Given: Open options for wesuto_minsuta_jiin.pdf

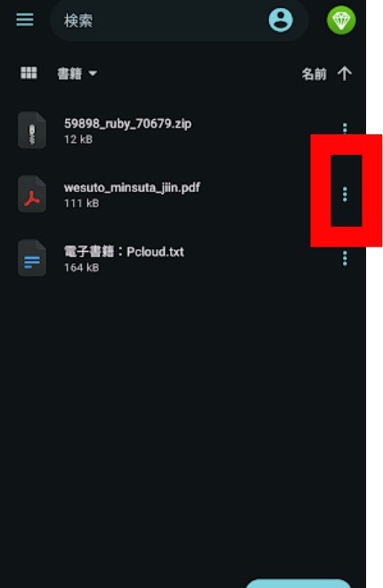Looking at the screenshot, I should [345, 194].
